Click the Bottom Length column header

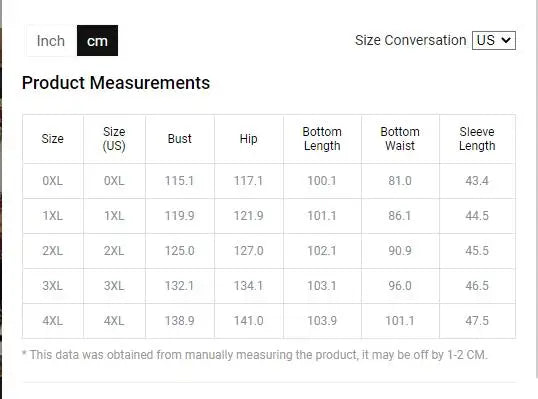pos(322,139)
